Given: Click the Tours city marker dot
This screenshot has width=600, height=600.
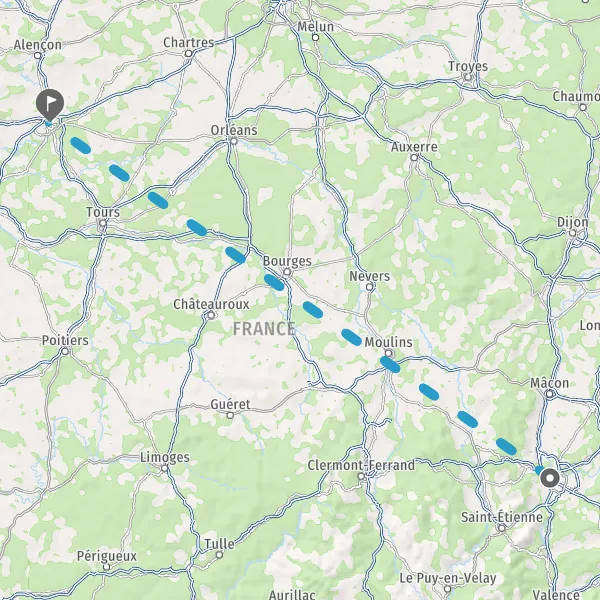Looking at the screenshot, I should click(x=103, y=223).
